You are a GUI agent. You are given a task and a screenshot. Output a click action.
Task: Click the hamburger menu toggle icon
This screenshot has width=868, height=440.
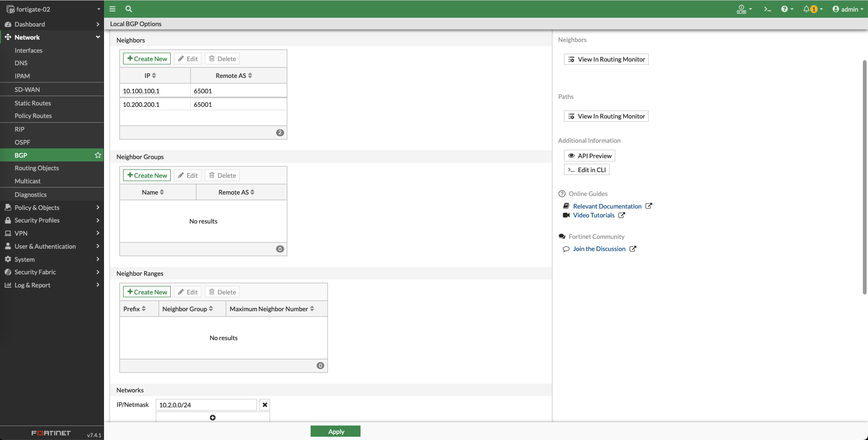point(112,9)
